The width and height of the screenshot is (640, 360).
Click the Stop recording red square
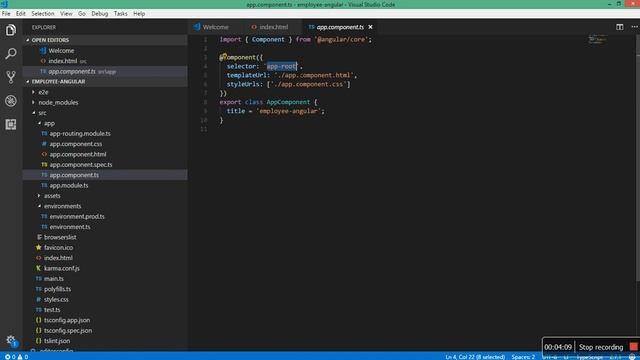click(633, 347)
